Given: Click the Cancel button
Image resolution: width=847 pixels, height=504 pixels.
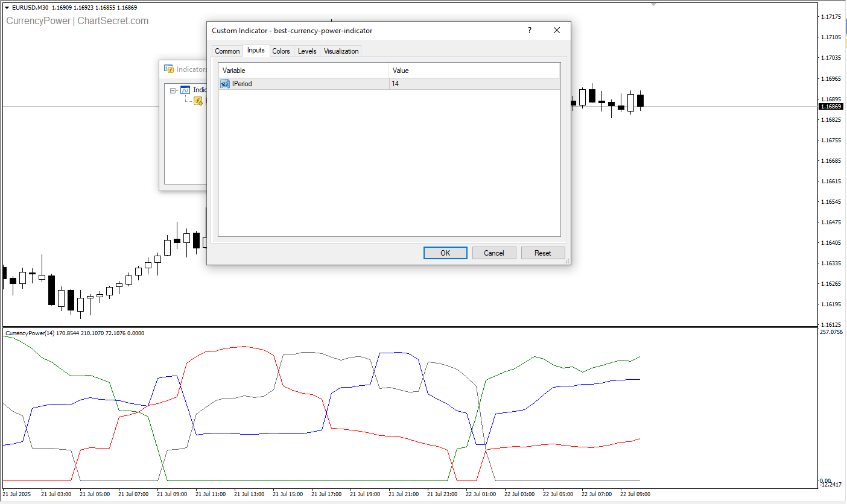Looking at the screenshot, I should click(493, 253).
